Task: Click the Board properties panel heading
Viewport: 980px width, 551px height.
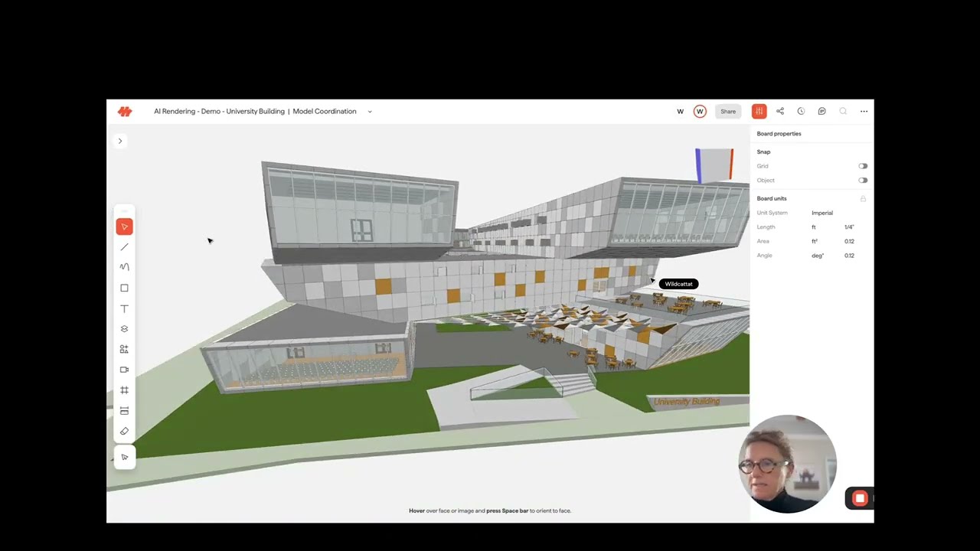Action: click(779, 134)
